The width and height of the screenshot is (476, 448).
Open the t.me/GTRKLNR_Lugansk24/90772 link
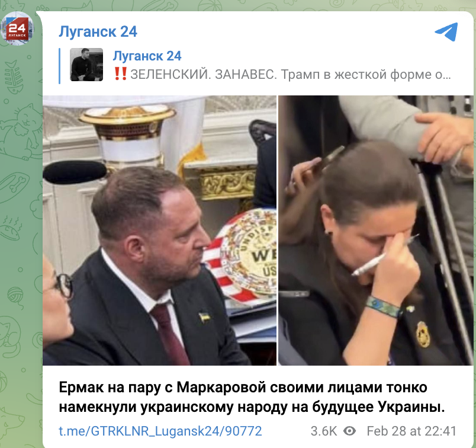[x=160, y=431]
